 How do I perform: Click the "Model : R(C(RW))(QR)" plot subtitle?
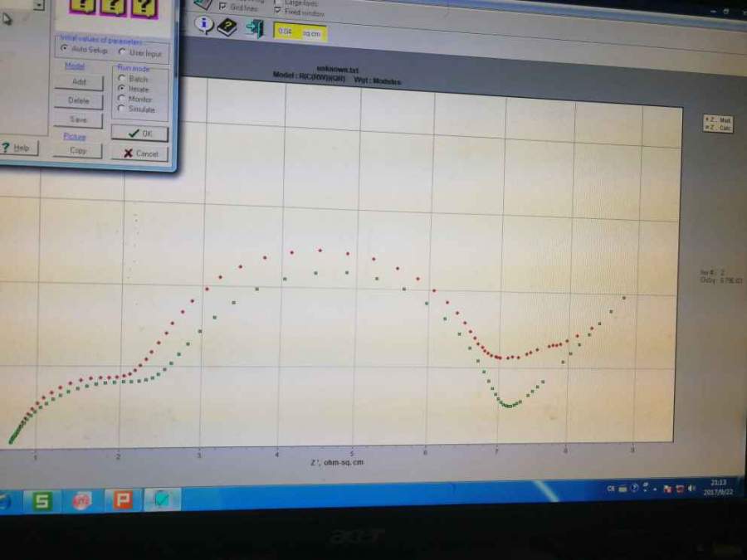[309, 77]
